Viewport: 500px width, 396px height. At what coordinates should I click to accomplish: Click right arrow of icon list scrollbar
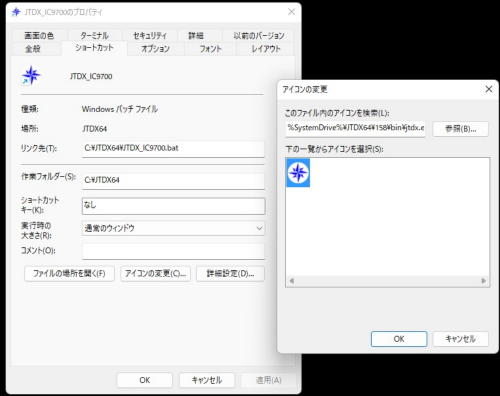coord(484,281)
